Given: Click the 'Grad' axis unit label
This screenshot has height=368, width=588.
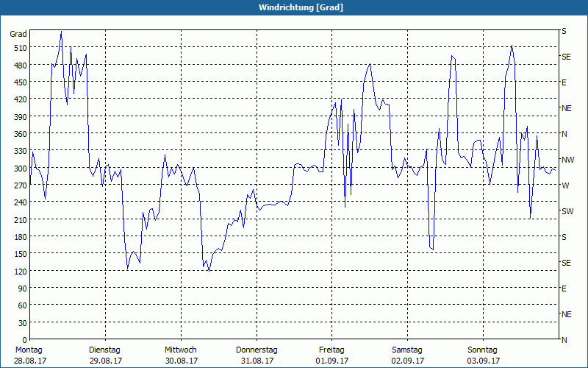Looking at the screenshot, I should coord(18,34).
